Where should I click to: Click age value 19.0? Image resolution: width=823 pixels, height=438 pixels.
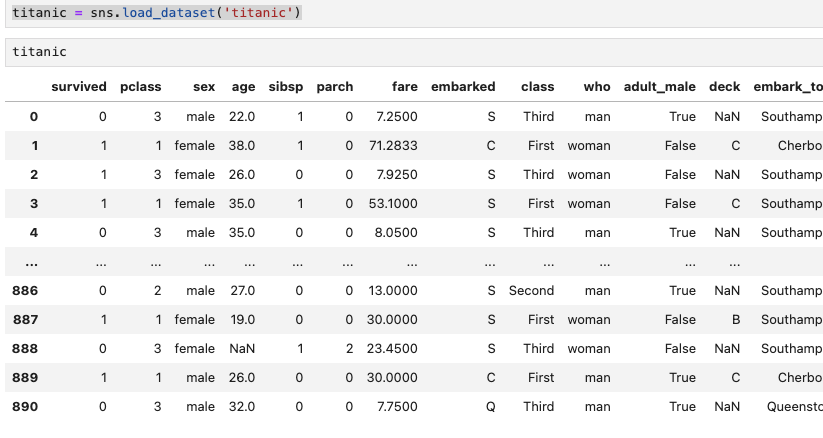tap(242, 319)
